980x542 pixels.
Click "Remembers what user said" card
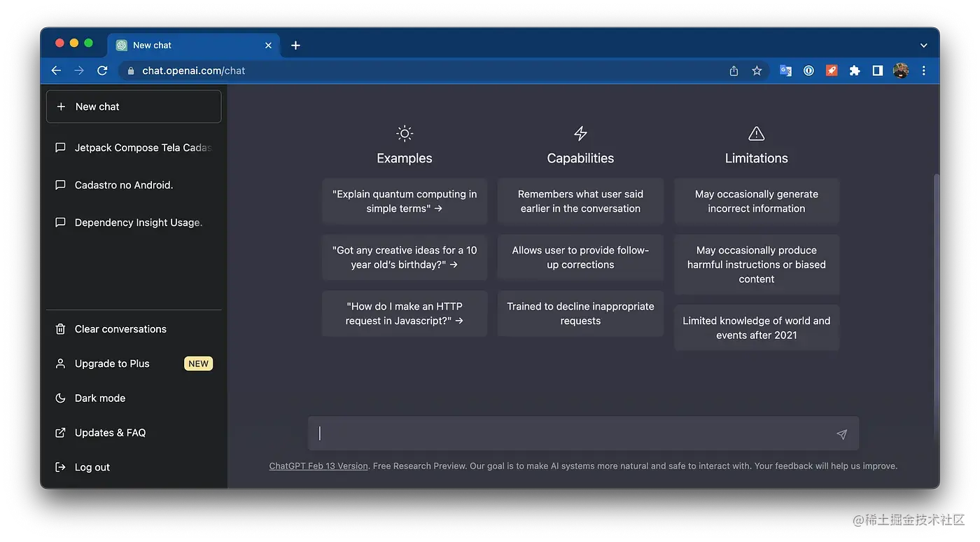580,201
